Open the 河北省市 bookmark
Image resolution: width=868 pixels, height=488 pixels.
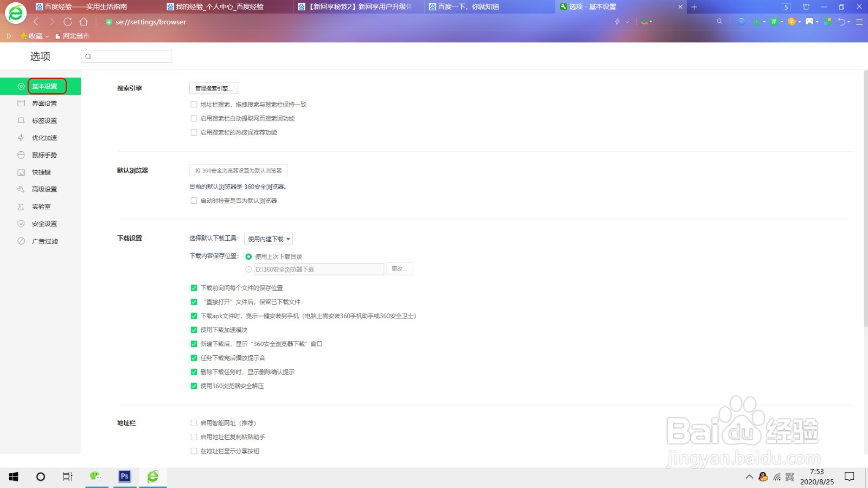point(72,36)
